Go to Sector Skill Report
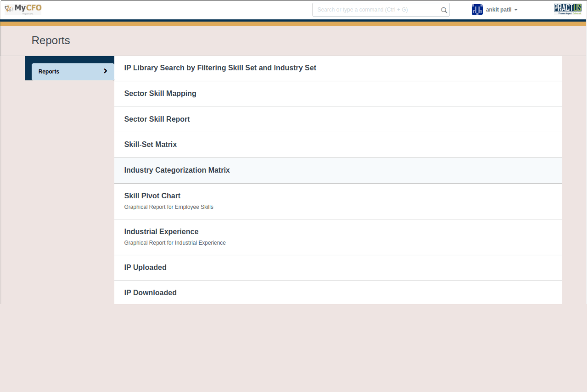Image resolution: width=587 pixels, height=392 pixels. tap(157, 119)
